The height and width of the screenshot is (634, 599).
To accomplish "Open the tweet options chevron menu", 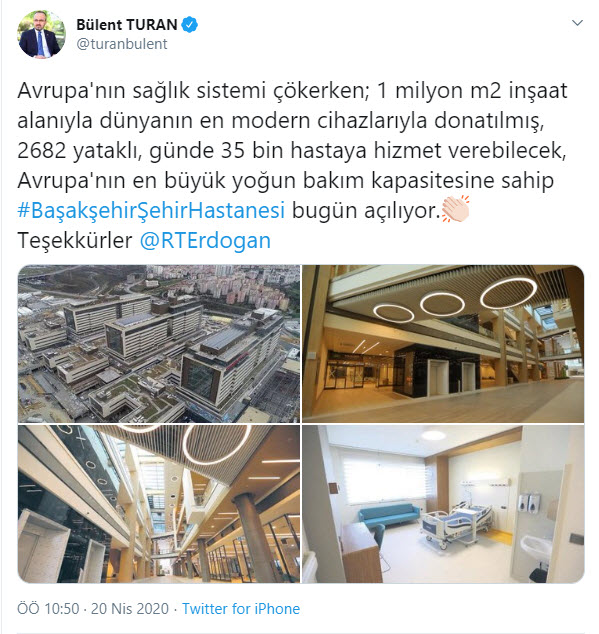I will pyautogui.click(x=577, y=23).
